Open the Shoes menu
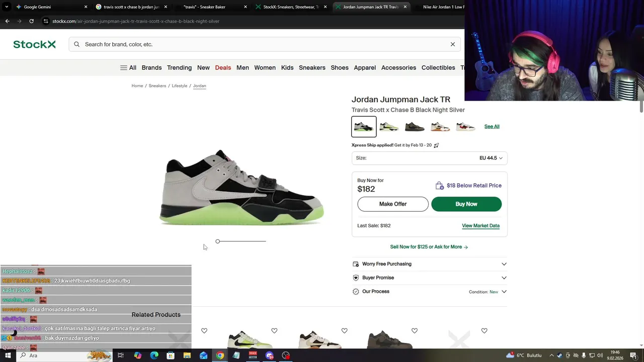The image size is (644, 362). point(340,67)
